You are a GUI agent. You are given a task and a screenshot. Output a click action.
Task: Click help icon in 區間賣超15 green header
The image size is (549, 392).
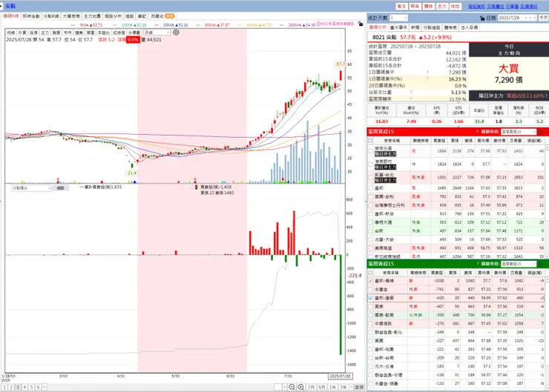(x=477, y=264)
